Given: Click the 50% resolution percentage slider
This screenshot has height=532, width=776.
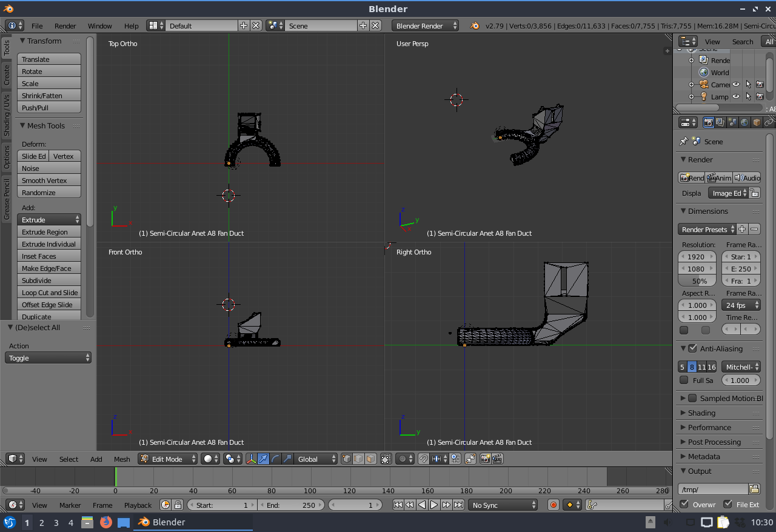Looking at the screenshot, I should click(x=697, y=281).
